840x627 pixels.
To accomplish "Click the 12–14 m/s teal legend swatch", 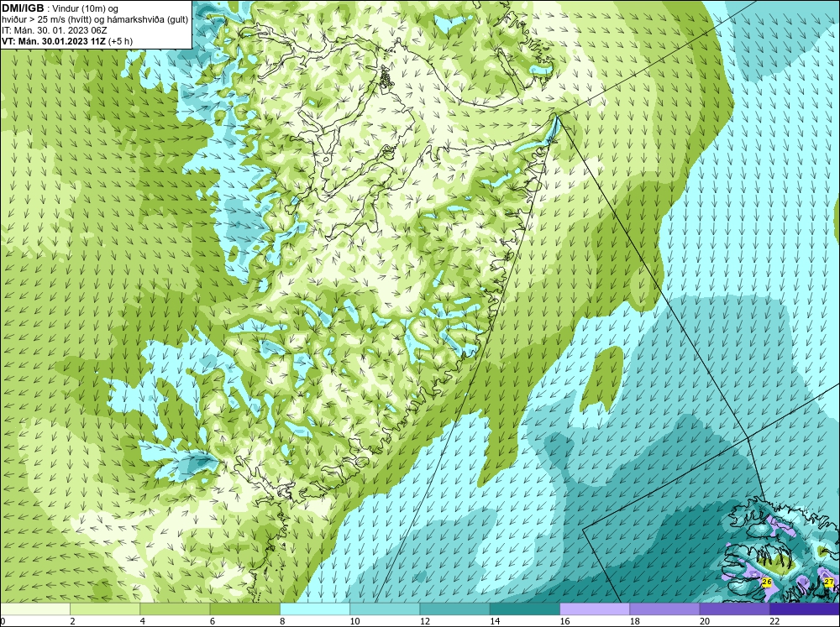I will click(454, 609).
